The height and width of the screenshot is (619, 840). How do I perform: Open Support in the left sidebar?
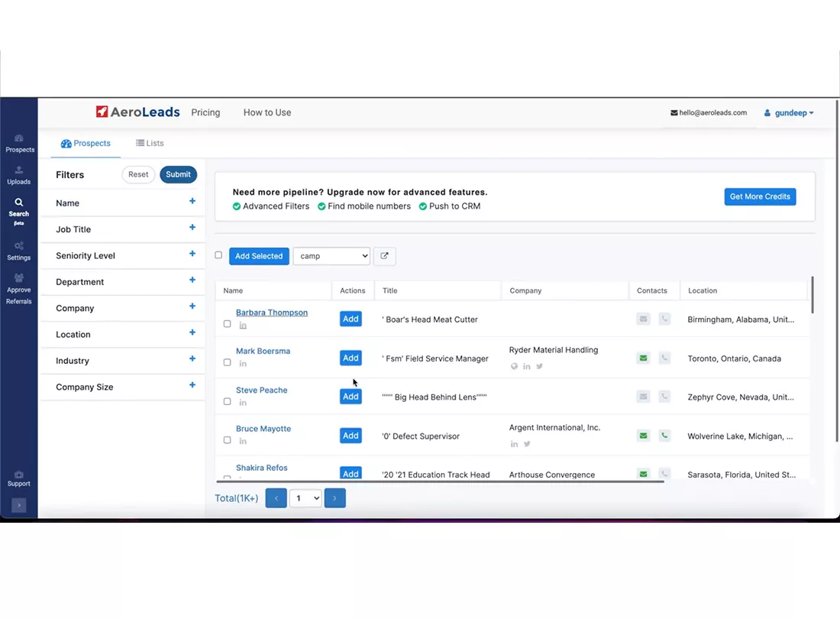click(x=19, y=478)
